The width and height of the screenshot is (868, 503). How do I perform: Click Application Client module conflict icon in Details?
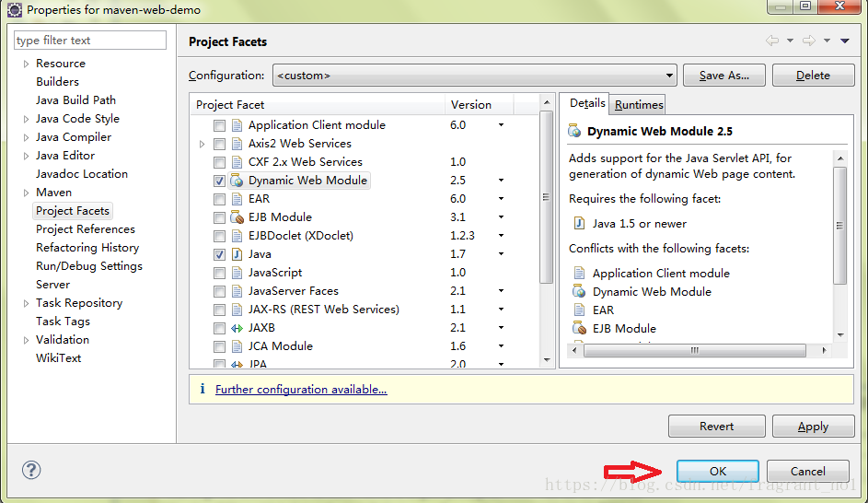pos(579,273)
